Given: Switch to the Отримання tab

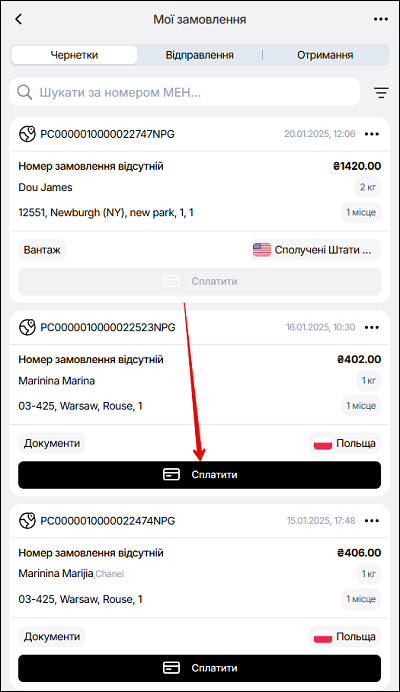Looking at the screenshot, I should coord(325,55).
